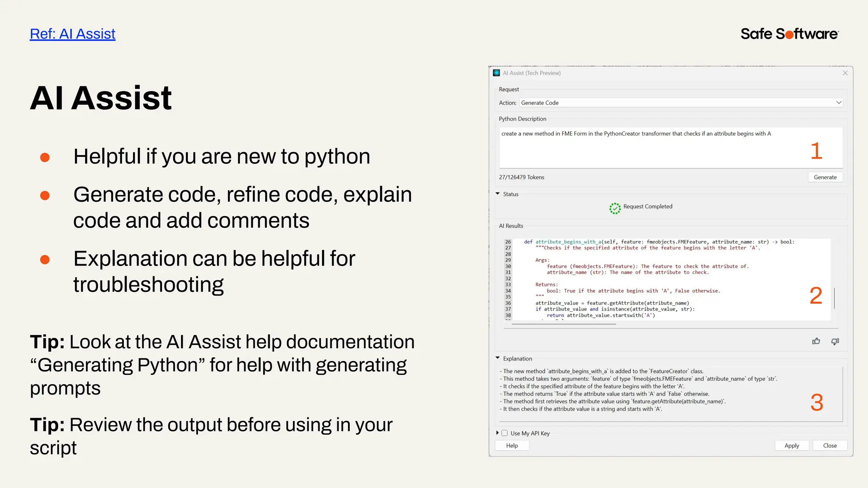Screen dimensions: 868x488
Task: Click the Action dropdown arrow
Action: 838,103
